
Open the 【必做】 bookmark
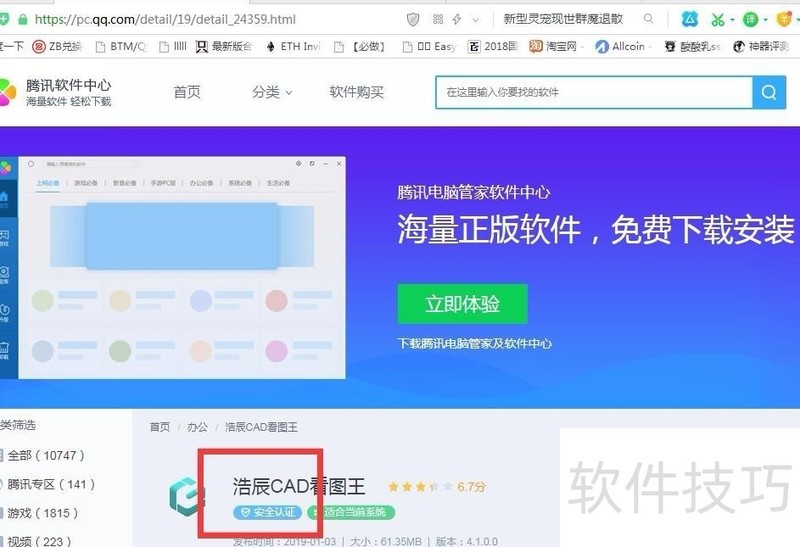[360, 46]
